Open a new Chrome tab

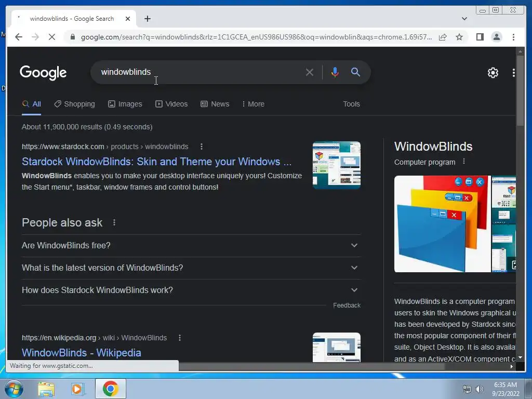147,19
